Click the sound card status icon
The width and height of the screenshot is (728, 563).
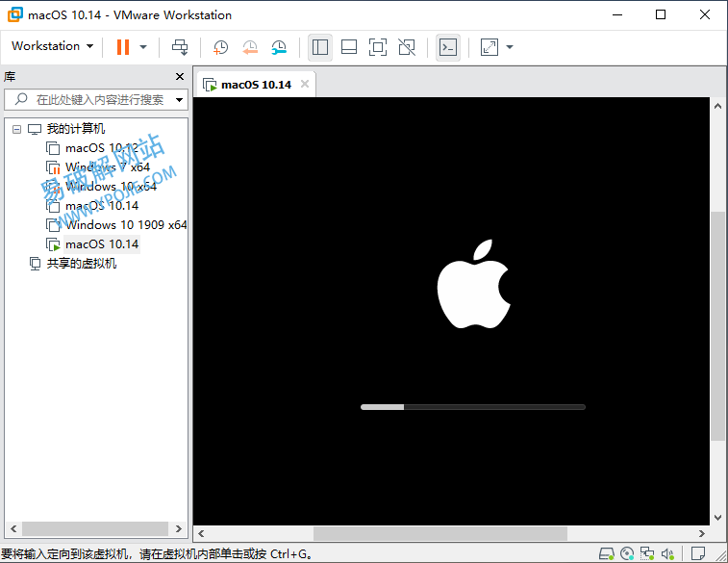[667, 553]
